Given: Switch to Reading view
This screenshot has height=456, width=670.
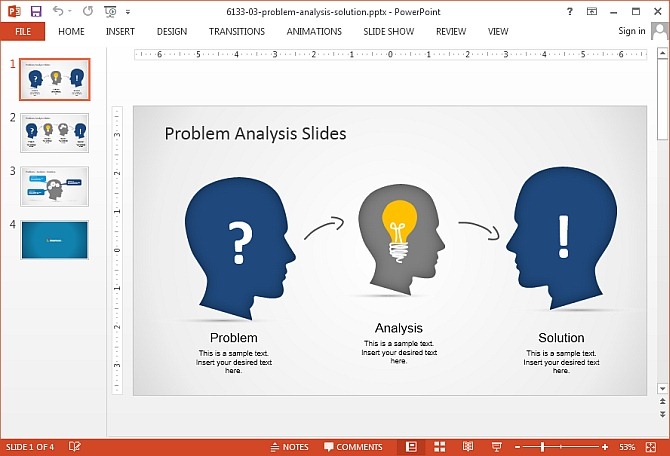Looking at the screenshot, I should 468,447.
